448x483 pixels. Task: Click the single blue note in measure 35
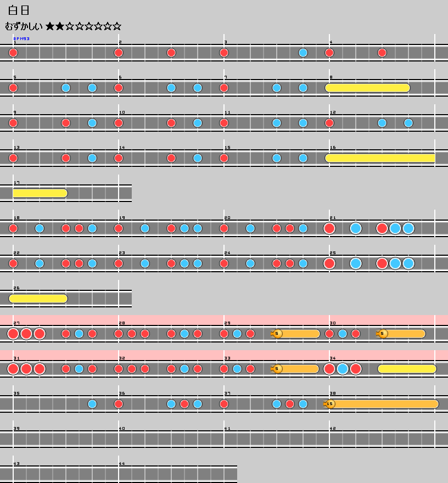point(92,404)
